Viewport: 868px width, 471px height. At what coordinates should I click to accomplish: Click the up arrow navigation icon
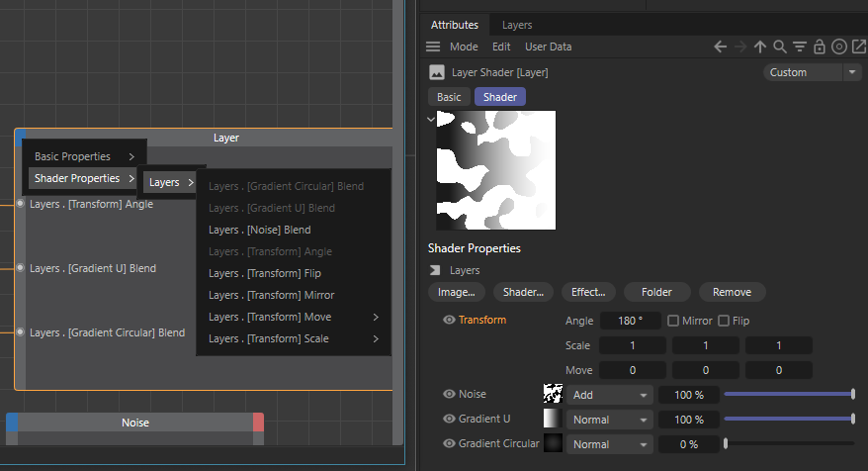click(x=760, y=47)
